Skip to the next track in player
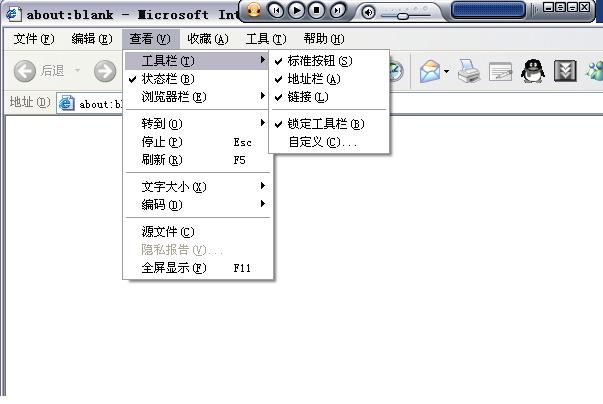The image size is (603, 404). tap(337, 10)
